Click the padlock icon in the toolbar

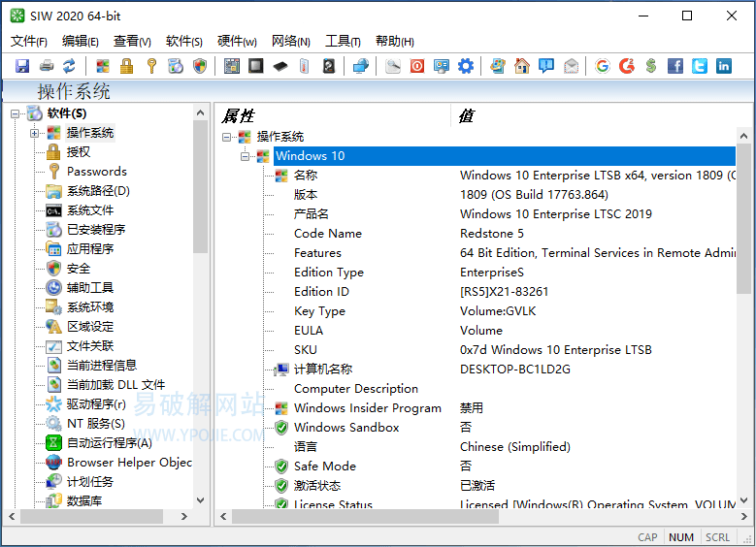[126, 66]
